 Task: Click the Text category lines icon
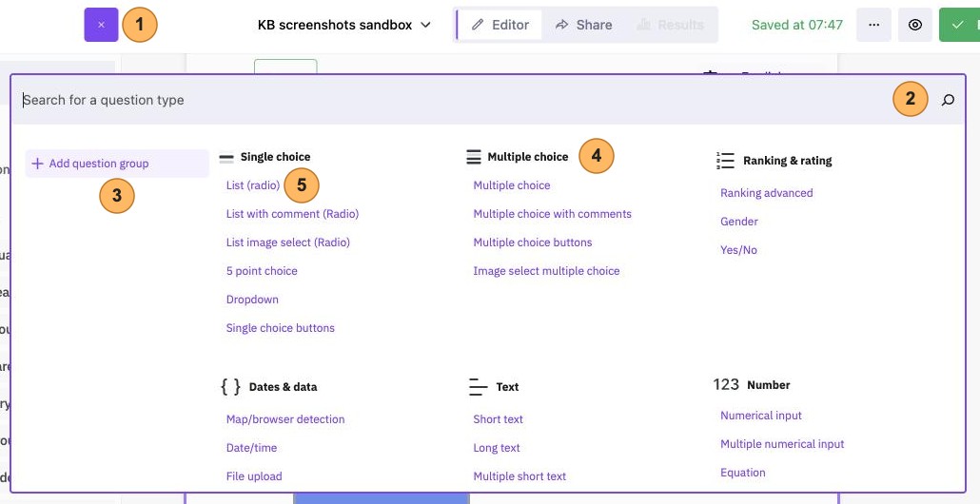pyautogui.click(x=479, y=387)
